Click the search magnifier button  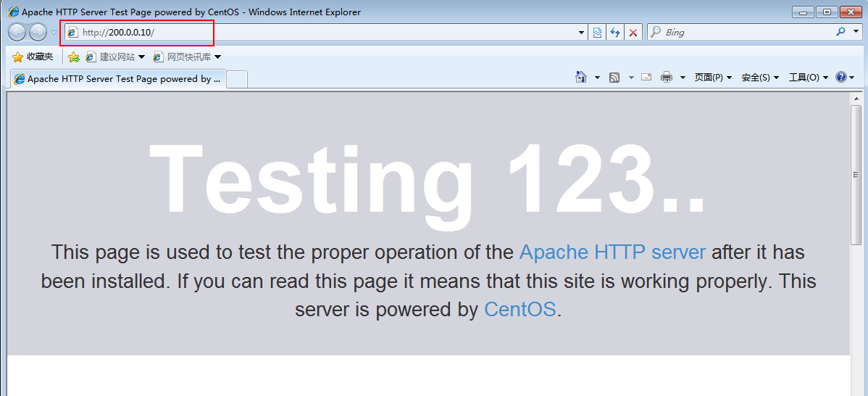click(x=841, y=32)
